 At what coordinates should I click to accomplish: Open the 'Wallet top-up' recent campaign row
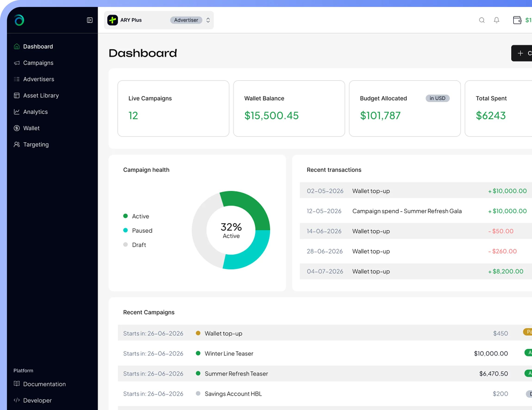coord(325,333)
